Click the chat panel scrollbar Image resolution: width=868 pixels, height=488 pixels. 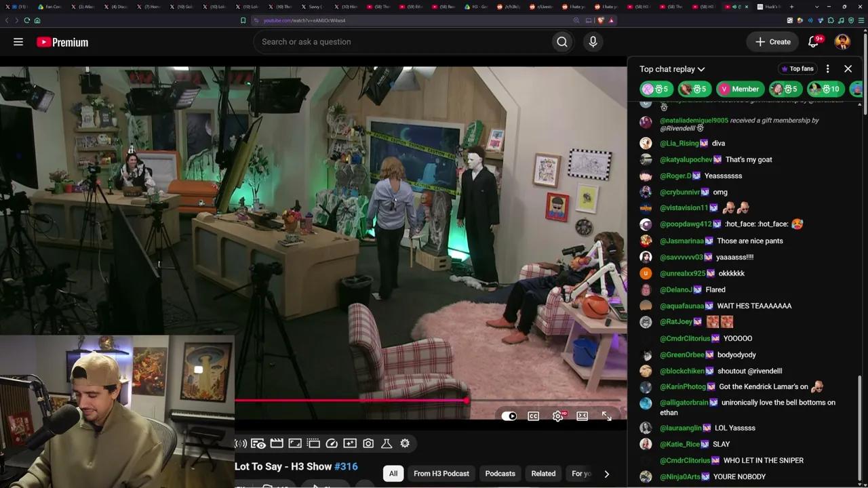[x=859, y=427]
